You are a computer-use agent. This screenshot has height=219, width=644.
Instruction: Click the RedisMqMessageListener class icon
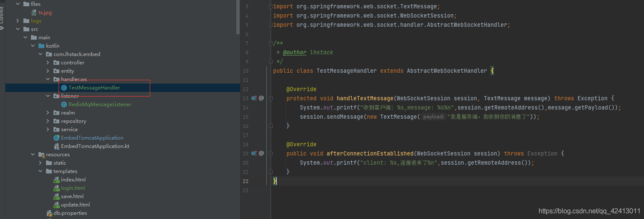pos(64,104)
